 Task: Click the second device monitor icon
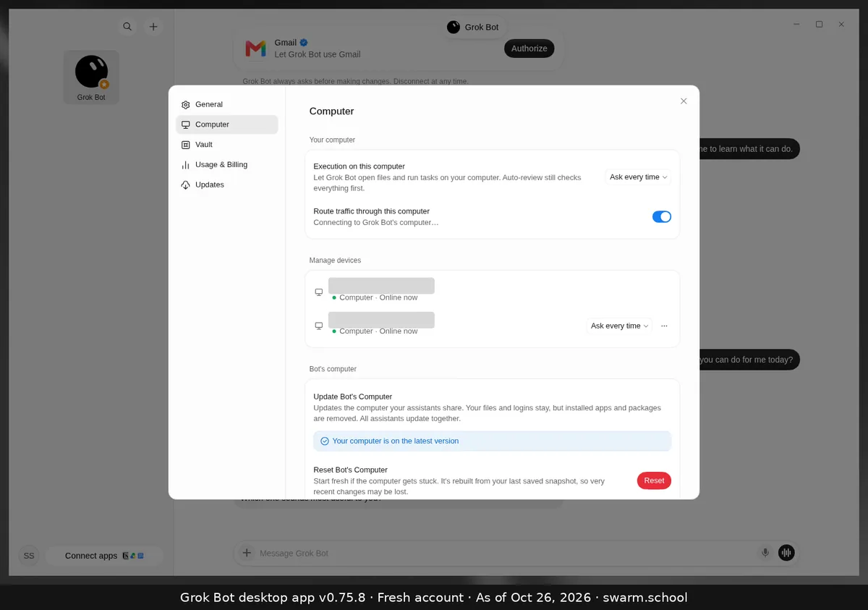[x=319, y=326]
